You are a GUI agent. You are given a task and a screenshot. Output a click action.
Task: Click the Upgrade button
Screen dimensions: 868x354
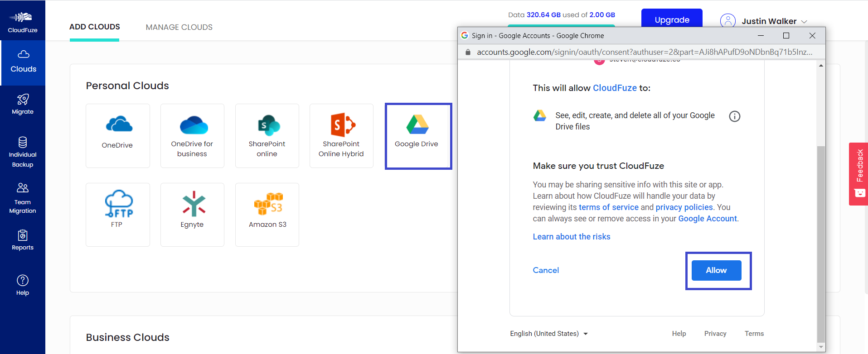point(672,19)
